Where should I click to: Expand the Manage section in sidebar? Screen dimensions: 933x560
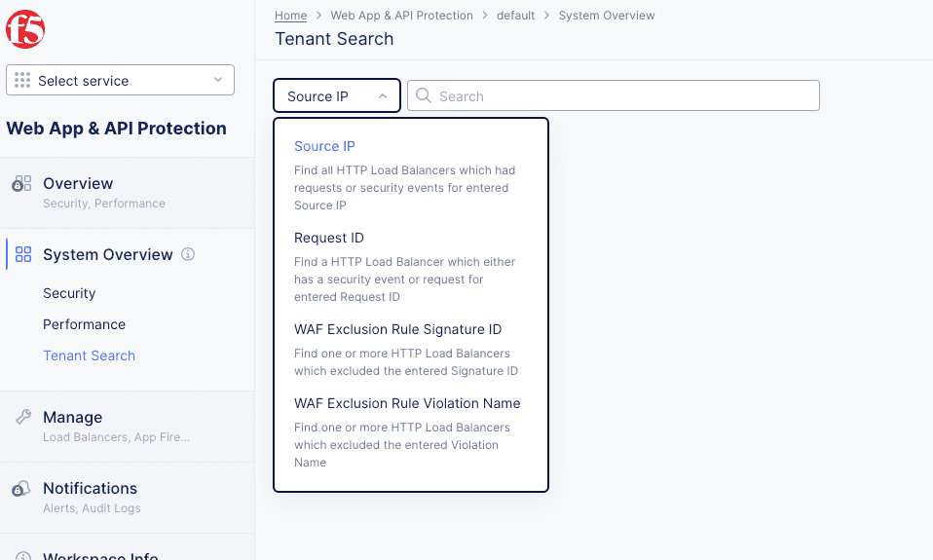click(x=72, y=417)
